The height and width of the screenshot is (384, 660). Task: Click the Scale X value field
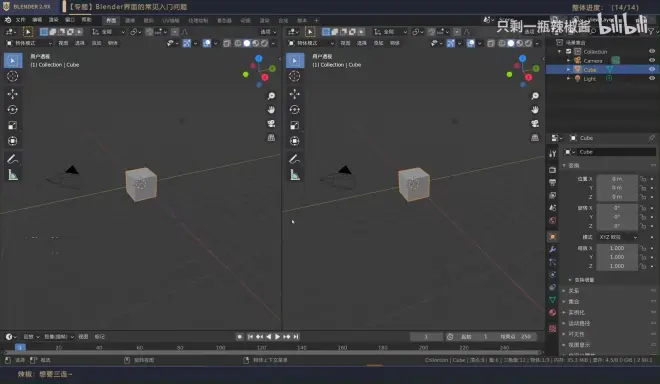[x=617, y=248]
